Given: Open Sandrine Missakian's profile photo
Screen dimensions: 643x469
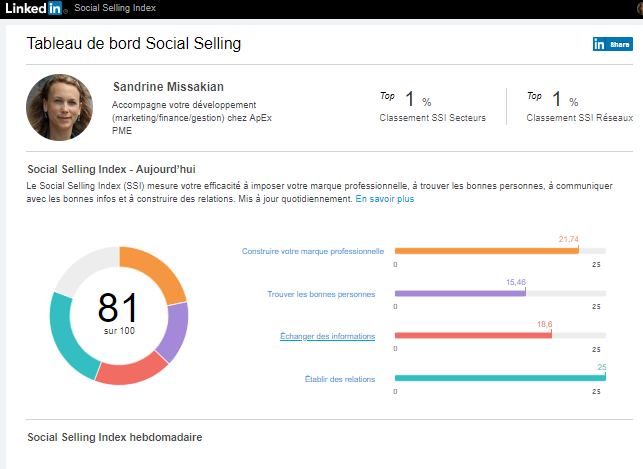Looking at the screenshot, I should 59,107.
